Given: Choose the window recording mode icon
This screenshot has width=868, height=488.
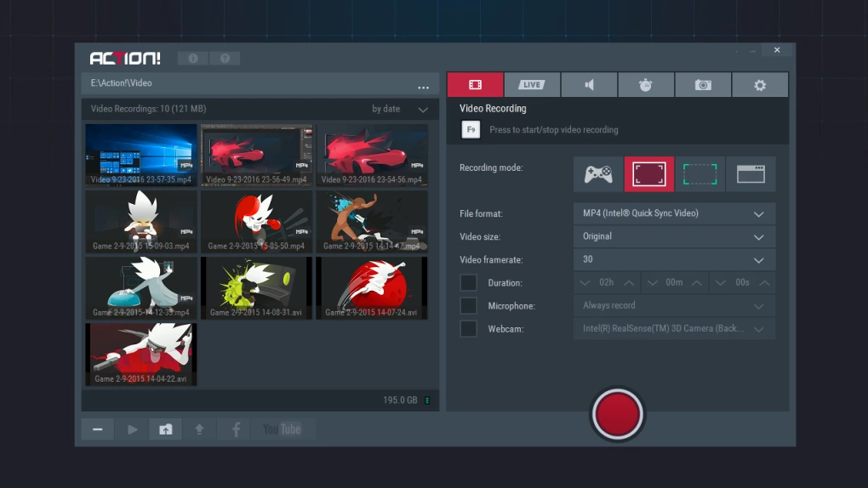Looking at the screenshot, I should (751, 174).
